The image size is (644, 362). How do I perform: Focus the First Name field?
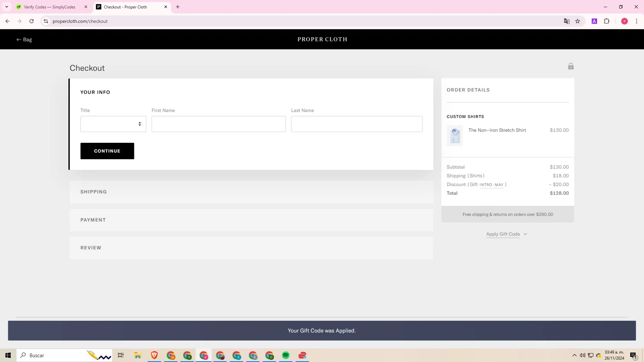[219, 124]
